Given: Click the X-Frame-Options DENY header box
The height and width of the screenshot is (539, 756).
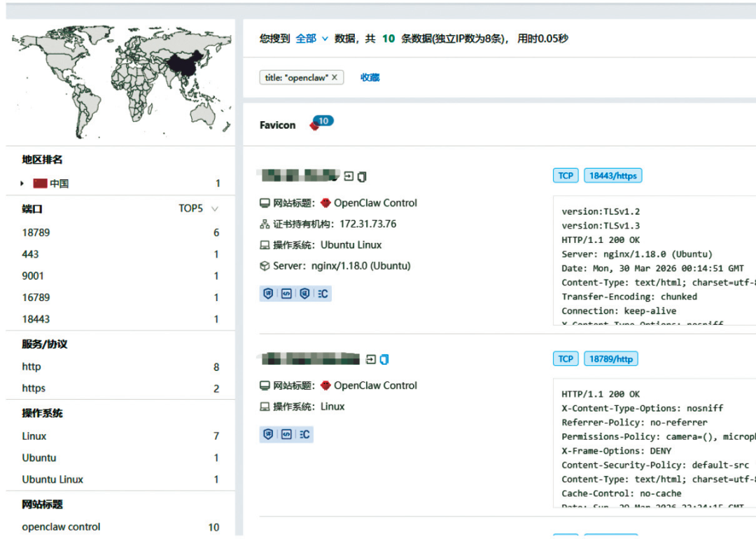Looking at the screenshot, I should 654,444.
